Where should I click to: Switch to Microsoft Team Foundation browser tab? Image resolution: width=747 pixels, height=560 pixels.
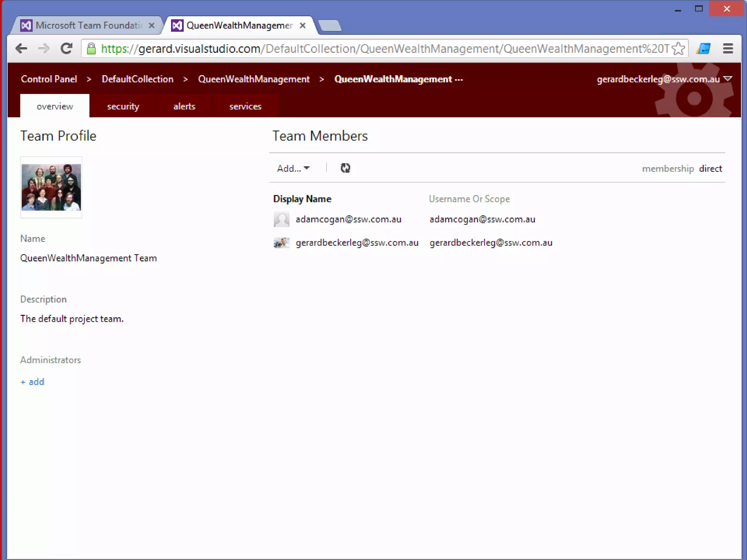coord(88,26)
